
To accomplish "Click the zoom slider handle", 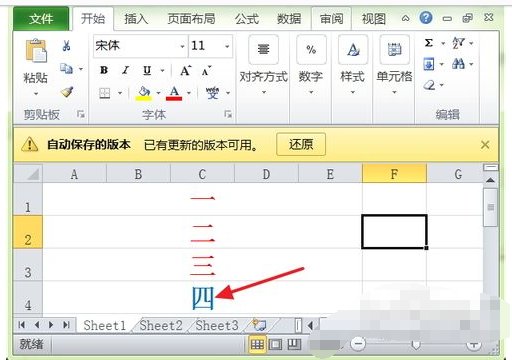I will pos(415,344).
